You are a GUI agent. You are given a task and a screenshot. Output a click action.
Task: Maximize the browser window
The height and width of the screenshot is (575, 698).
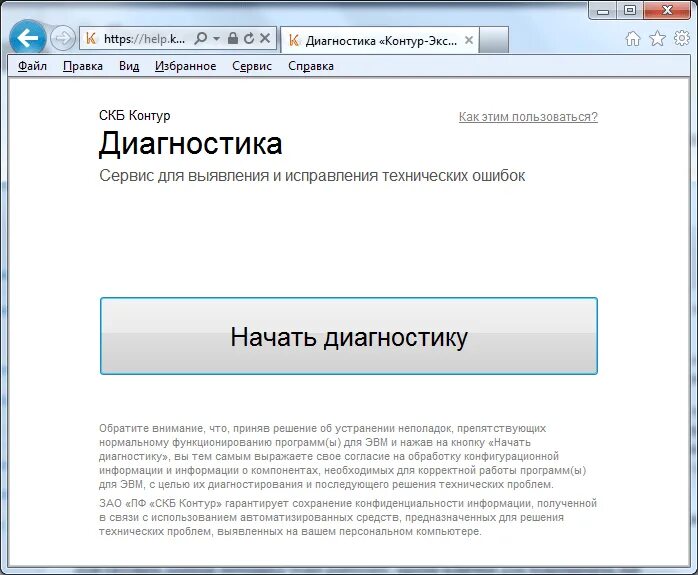[x=629, y=11]
